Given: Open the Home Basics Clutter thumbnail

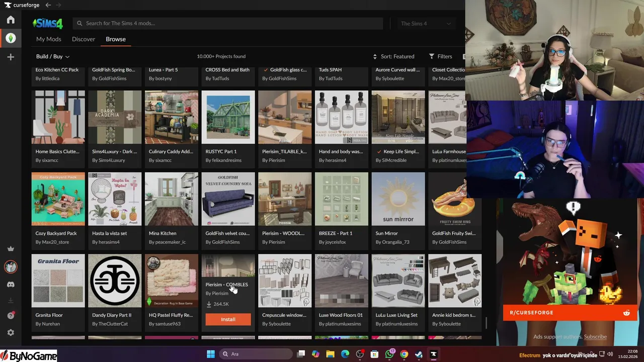Looking at the screenshot, I should point(58,117).
